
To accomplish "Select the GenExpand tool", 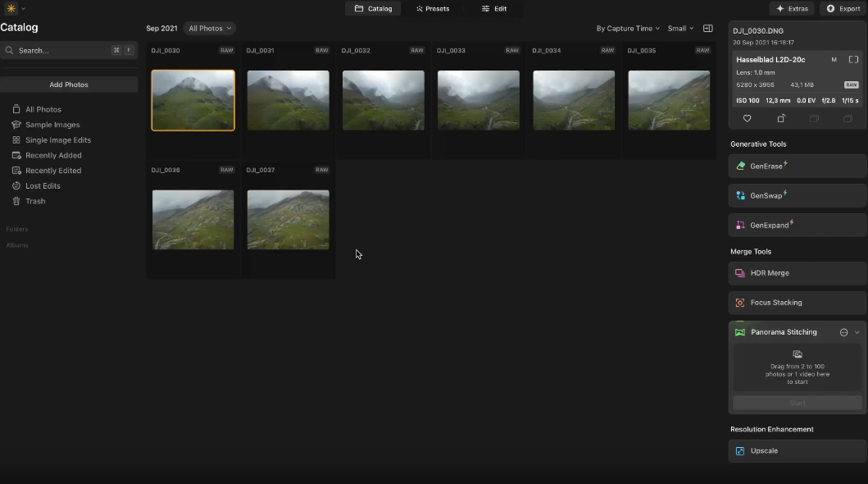I will [x=796, y=225].
